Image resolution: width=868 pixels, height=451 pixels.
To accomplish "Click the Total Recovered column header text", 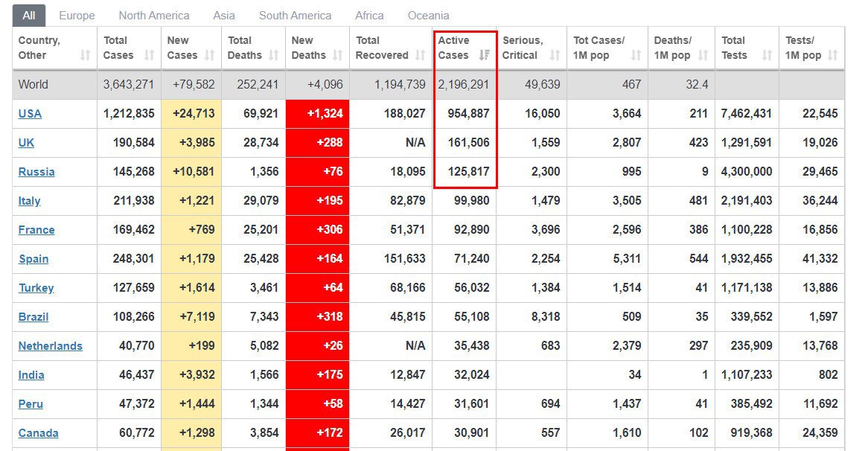I will (x=382, y=48).
